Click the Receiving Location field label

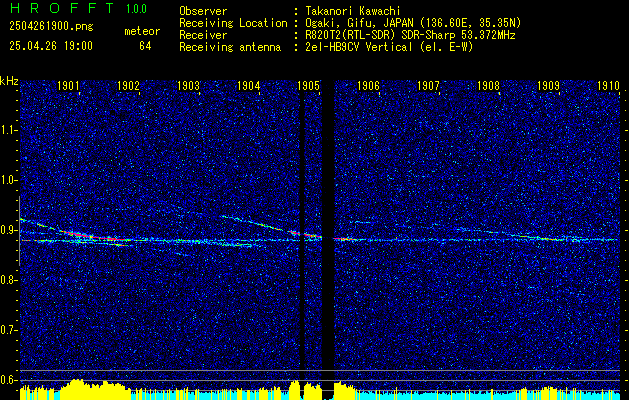[233, 23]
